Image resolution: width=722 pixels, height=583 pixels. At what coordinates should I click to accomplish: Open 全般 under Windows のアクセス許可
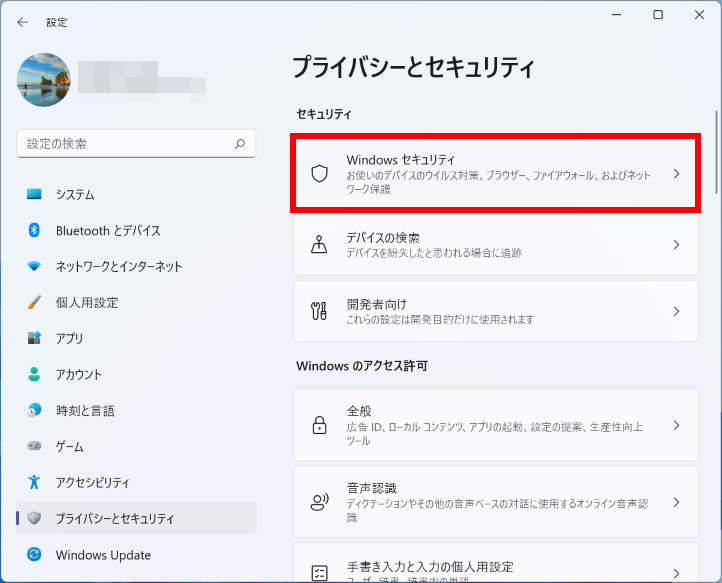[495, 425]
